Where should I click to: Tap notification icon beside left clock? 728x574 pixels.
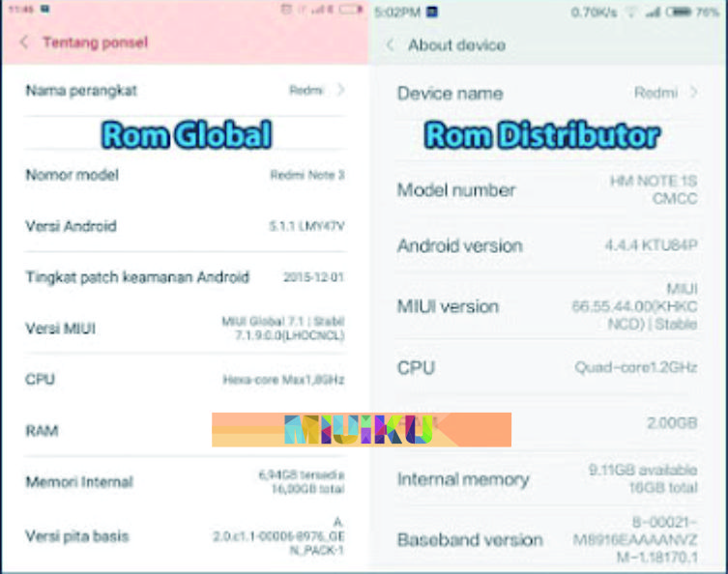pos(44,9)
